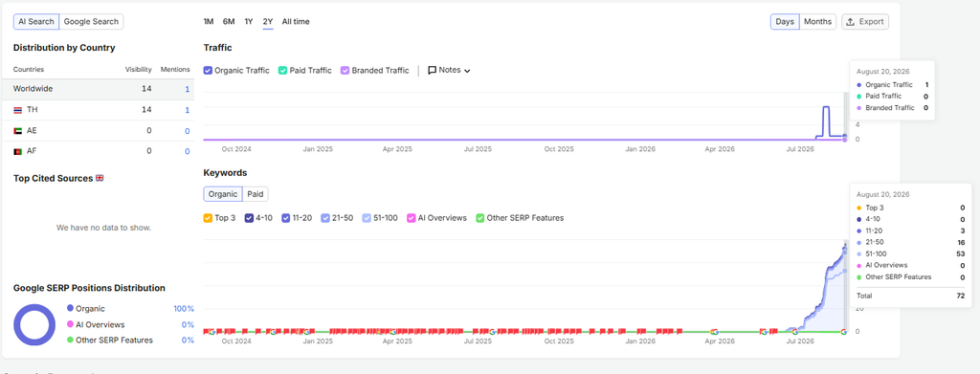Image resolution: width=980 pixels, height=374 pixels.
Task: Expand the Notes dropdown chevron
Action: click(467, 71)
